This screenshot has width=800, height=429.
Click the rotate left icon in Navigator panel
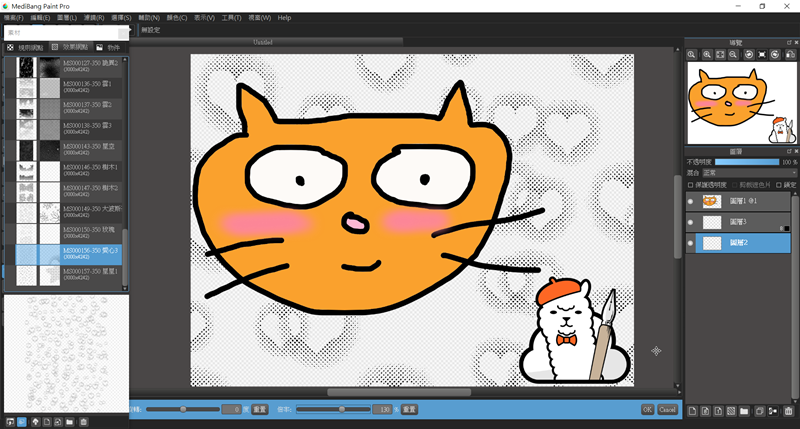(748, 54)
